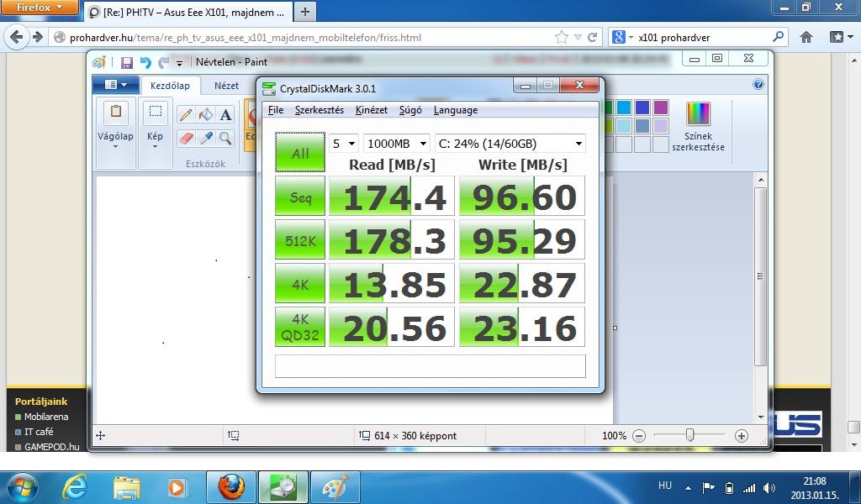
Task: Select the Text tool in Paint
Action: point(225,114)
